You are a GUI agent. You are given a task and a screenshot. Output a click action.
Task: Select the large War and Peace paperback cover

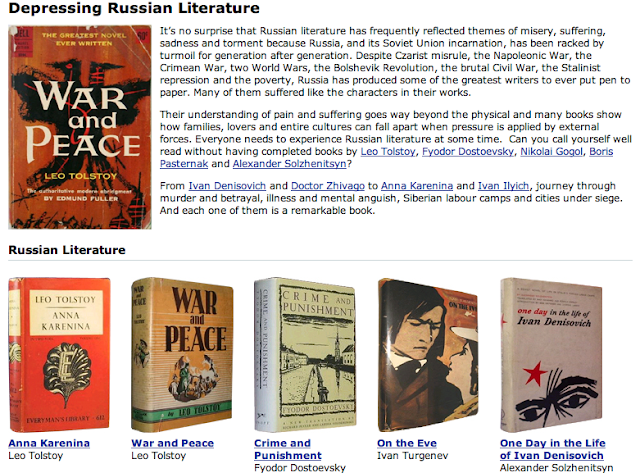80,127
